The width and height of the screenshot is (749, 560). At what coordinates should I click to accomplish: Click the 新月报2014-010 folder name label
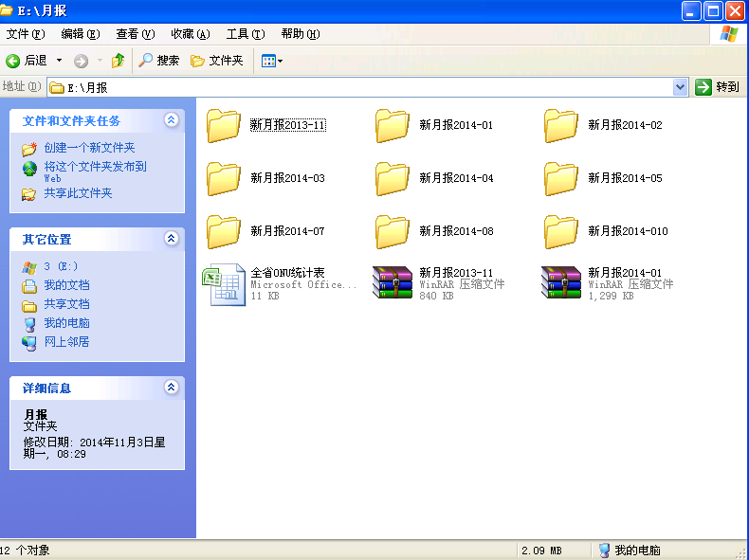point(628,231)
